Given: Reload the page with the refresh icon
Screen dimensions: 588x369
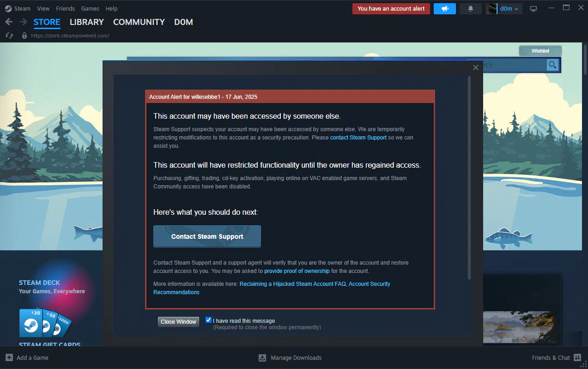Looking at the screenshot, I should [x=9, y=36].
